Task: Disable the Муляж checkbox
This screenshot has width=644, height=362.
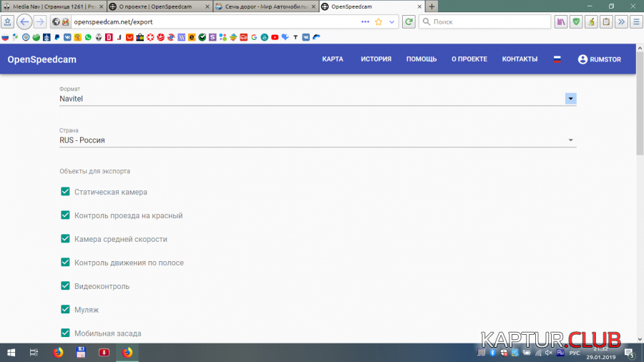Action: (65, 310)
